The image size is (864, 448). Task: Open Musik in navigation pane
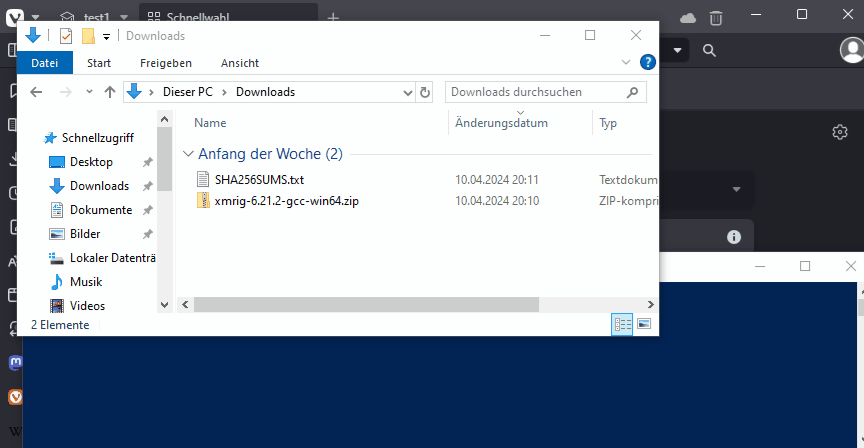tap(86, 282)
